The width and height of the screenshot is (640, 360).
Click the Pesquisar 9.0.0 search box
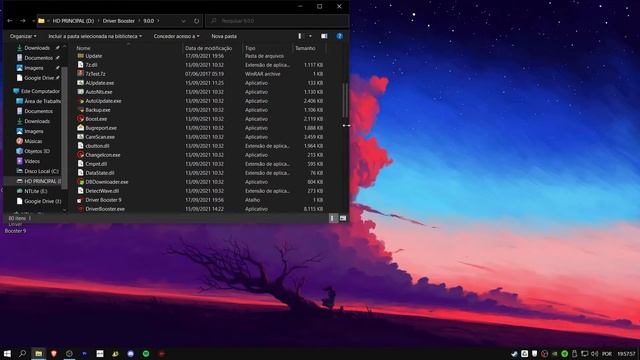[278, 21]
